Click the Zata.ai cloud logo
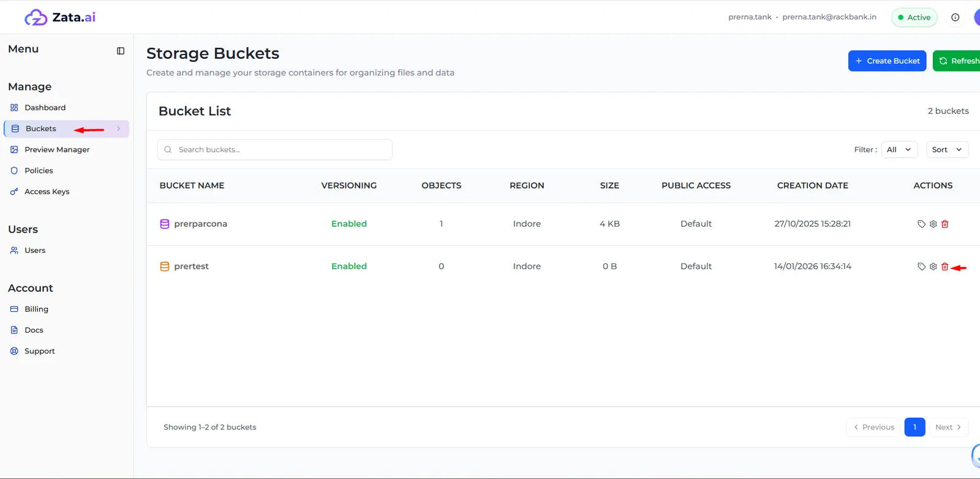The width and height of the screenshot is (980, 479). point(36,17)
